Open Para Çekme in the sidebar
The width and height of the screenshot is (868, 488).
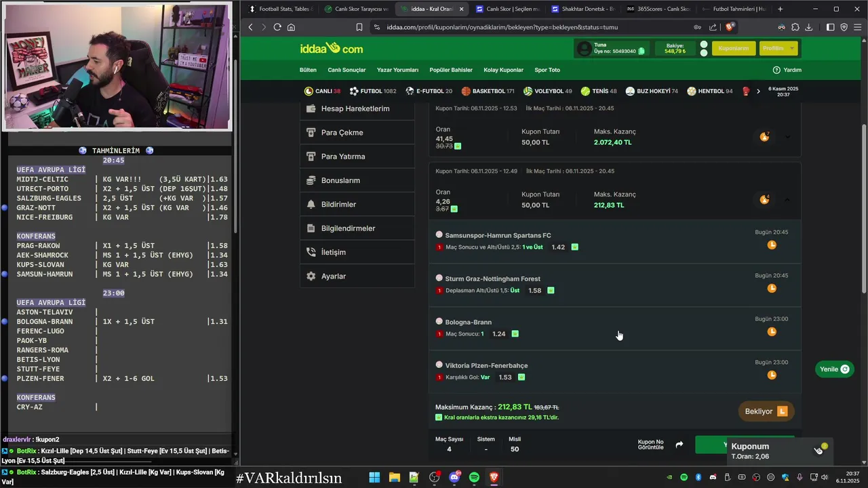pyautogui.click(x=357, y=132)
